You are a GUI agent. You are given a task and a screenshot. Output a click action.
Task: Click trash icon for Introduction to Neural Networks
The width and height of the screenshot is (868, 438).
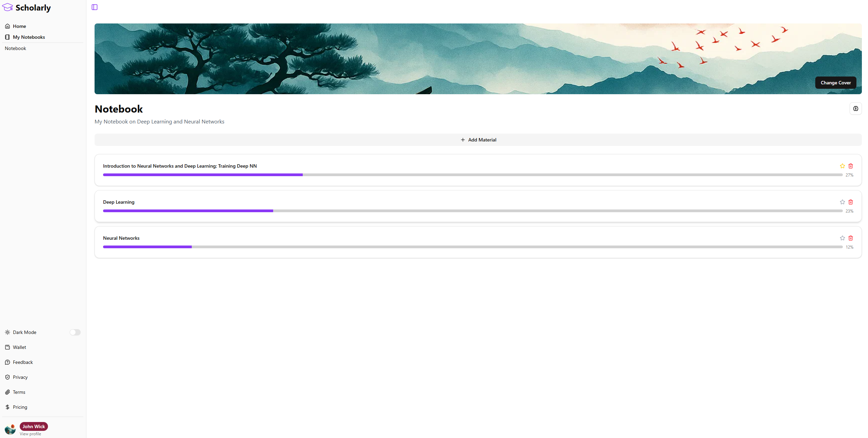click(x=850, y=166)
